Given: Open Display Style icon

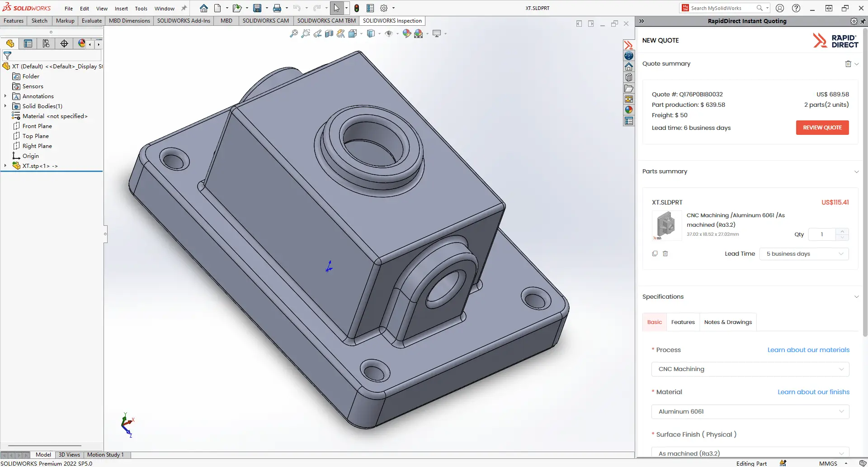Looking at the screenshot, I should coord(371,33).
